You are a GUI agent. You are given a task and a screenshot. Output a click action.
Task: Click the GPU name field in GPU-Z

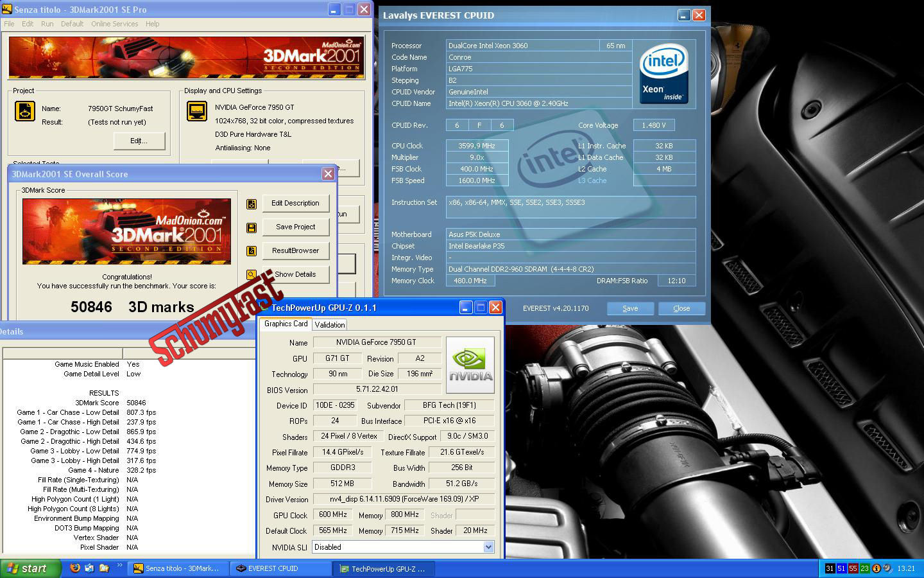click(377, 342)
